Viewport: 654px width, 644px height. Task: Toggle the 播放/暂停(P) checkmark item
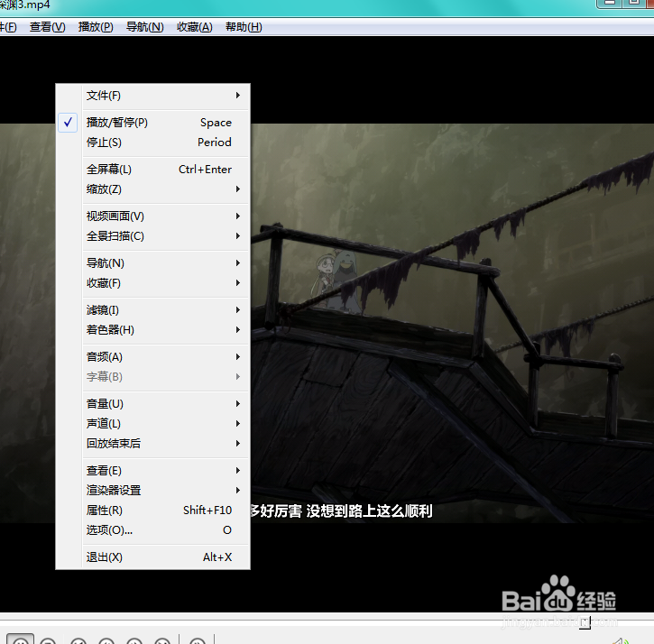tap(152, 123)
